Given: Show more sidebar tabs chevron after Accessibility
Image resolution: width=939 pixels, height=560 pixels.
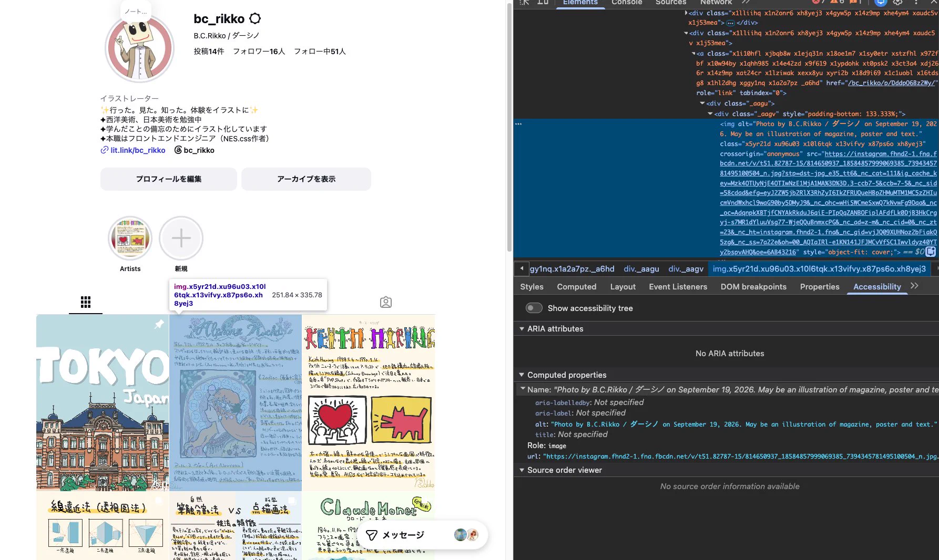Looking at the screenshot, I should coord(914,286).
